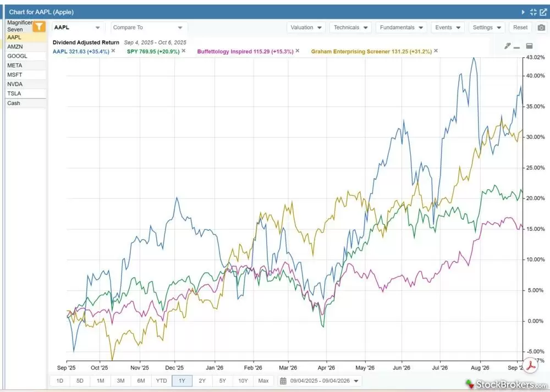This screenshot has height=392, width=550.
Task: Click the Reset button
Action: click(520, 27)
